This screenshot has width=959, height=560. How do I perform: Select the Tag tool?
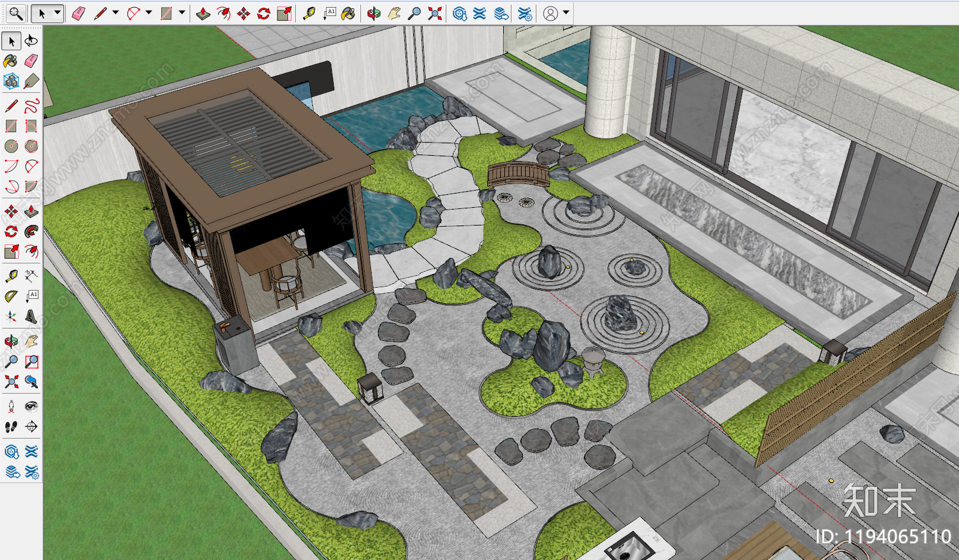[31, 81]
